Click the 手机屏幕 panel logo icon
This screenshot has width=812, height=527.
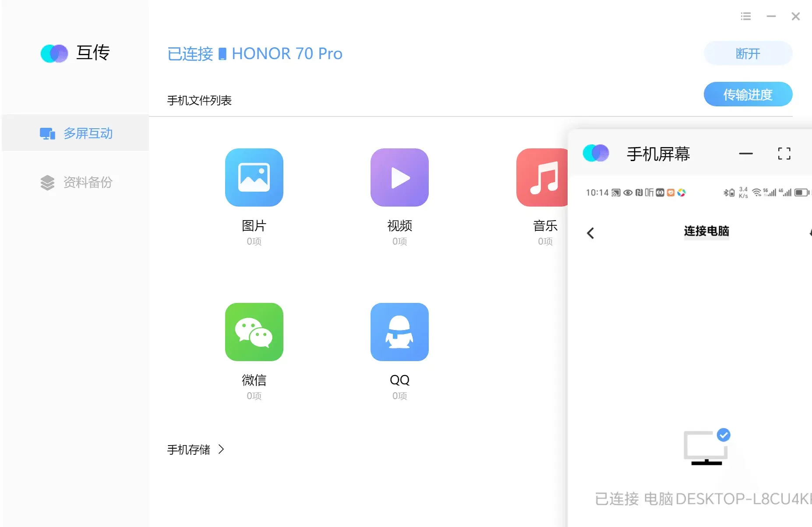pyautogui.click(x=596, y=153)
